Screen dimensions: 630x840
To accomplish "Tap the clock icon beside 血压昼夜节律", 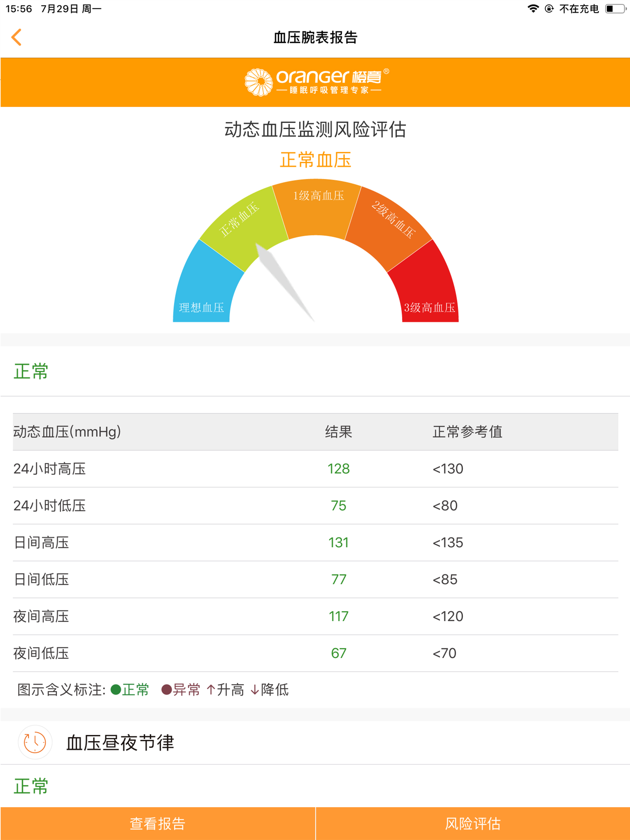I will coord(35,742).
